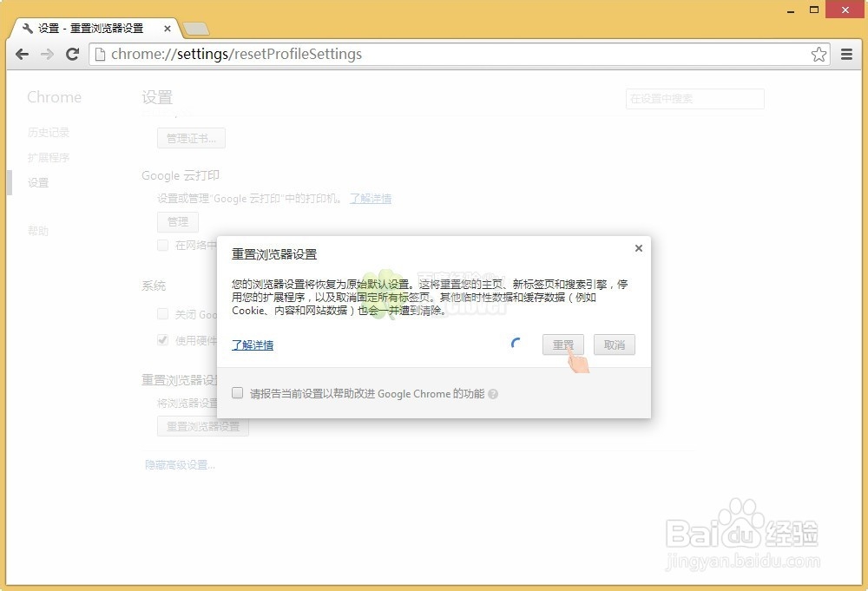This screenshot has width=868, height=591.
Task: Close the Chrome window
Action: pyautogui.click(x=845, y=10)
